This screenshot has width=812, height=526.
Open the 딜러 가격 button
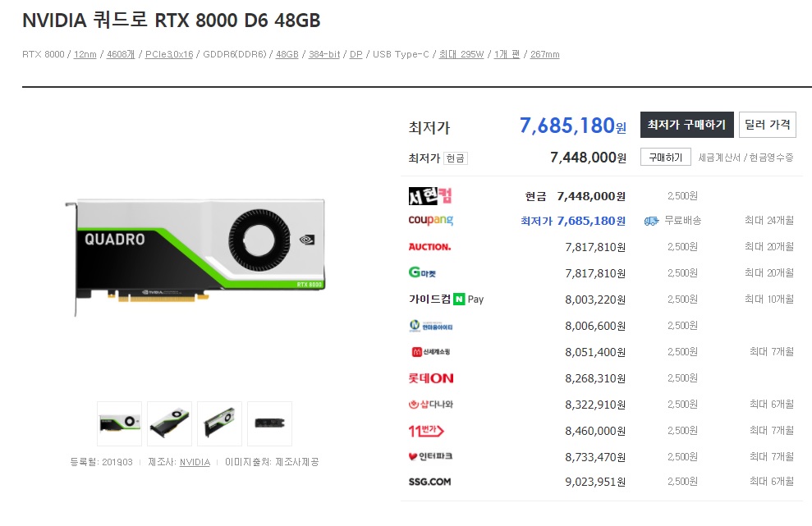click(767, 125)
